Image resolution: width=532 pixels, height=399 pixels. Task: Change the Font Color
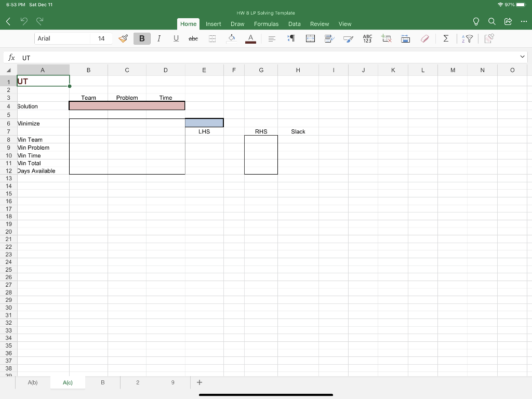(x=250, y=38)
